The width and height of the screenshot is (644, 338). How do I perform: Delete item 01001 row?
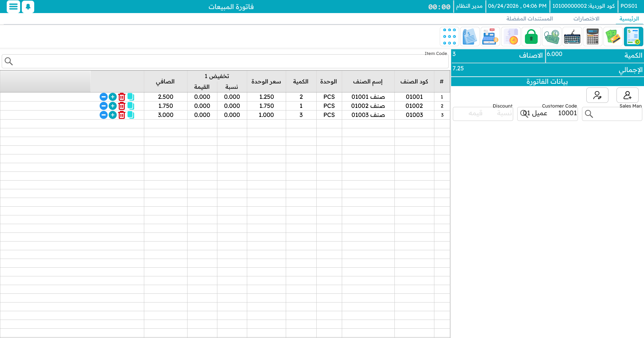tap(122, 97)
